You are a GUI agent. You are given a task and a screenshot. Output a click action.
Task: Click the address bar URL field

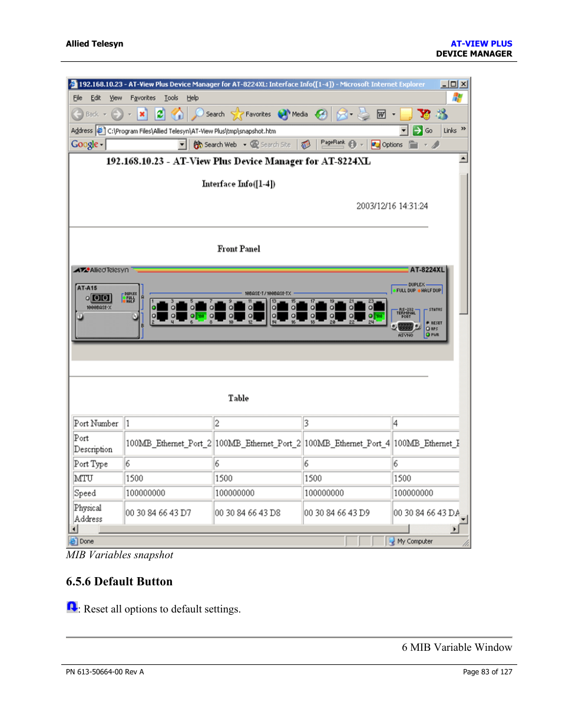[253, 131]
